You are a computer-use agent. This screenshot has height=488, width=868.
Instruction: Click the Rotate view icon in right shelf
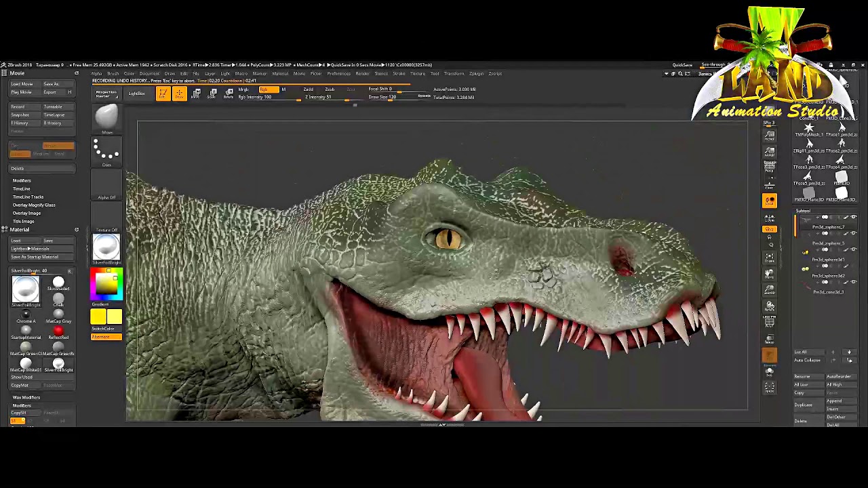click(770, 306)
